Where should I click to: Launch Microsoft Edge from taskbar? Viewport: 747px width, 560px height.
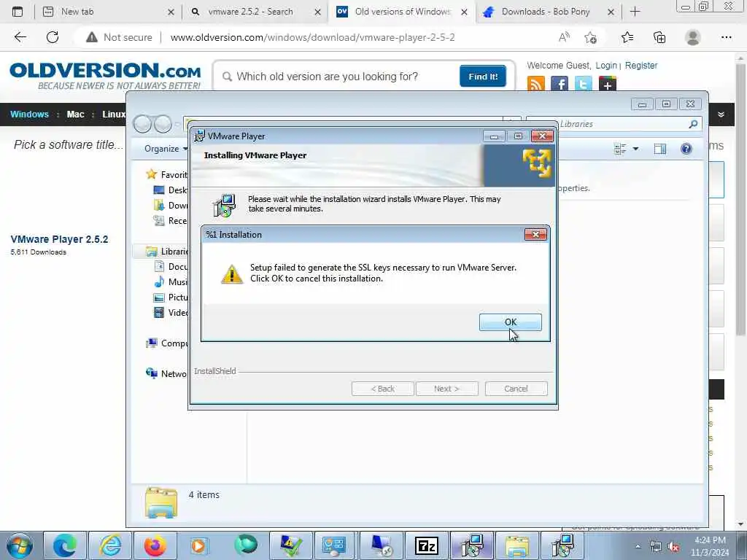(65, 545)
